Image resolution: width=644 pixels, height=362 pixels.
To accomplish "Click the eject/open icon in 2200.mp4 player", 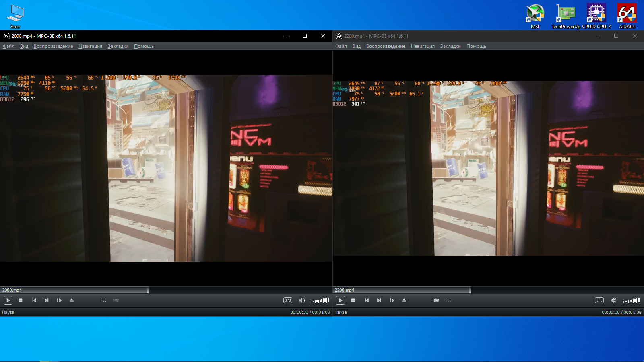I will pos(404,300).
